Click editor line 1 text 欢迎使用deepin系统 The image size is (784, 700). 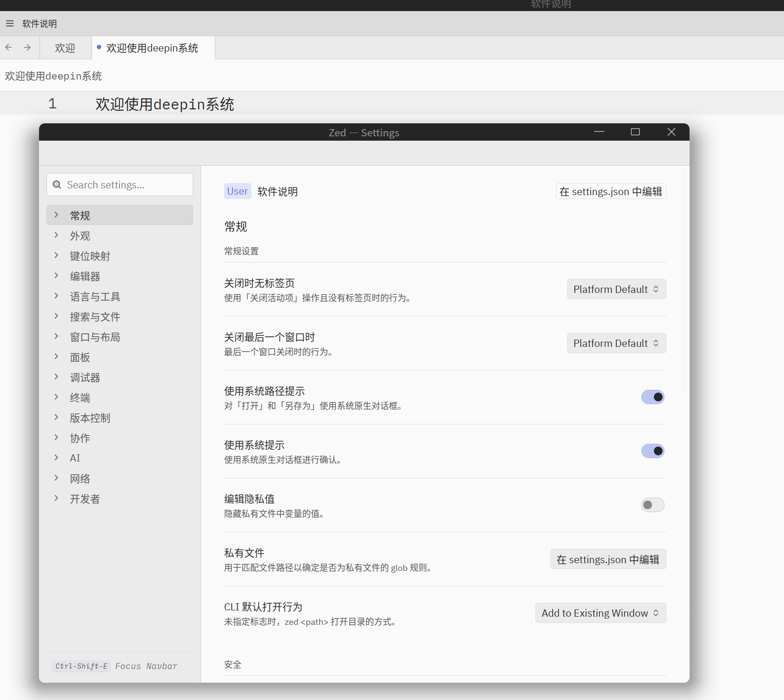point(165,104)
